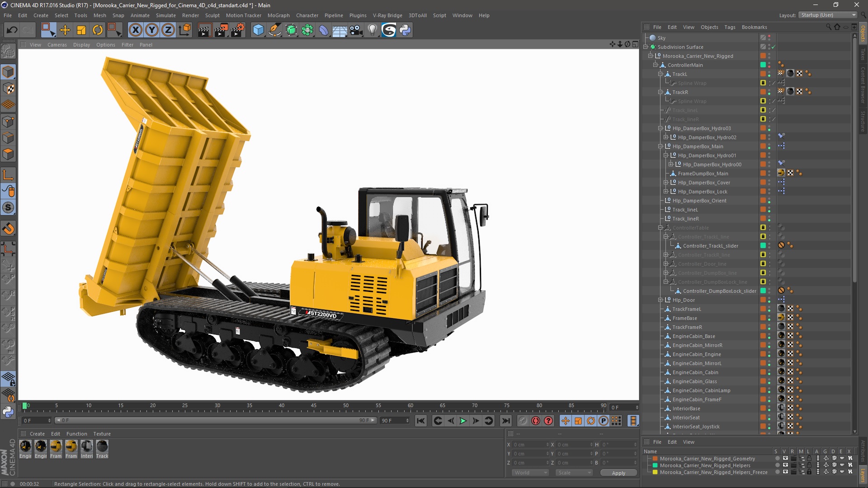This screenshot has width=868, height=488.
Task: Add a light object
Action: 373,30
